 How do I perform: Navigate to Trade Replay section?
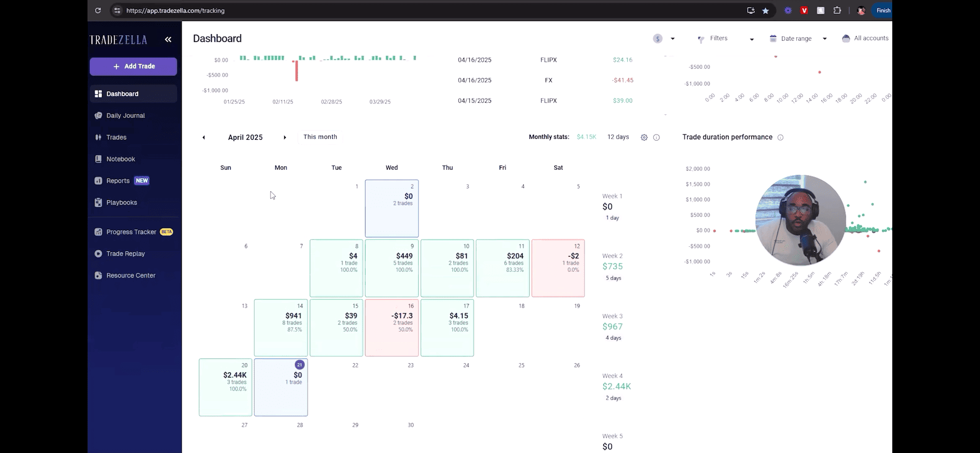click(126, 254)
